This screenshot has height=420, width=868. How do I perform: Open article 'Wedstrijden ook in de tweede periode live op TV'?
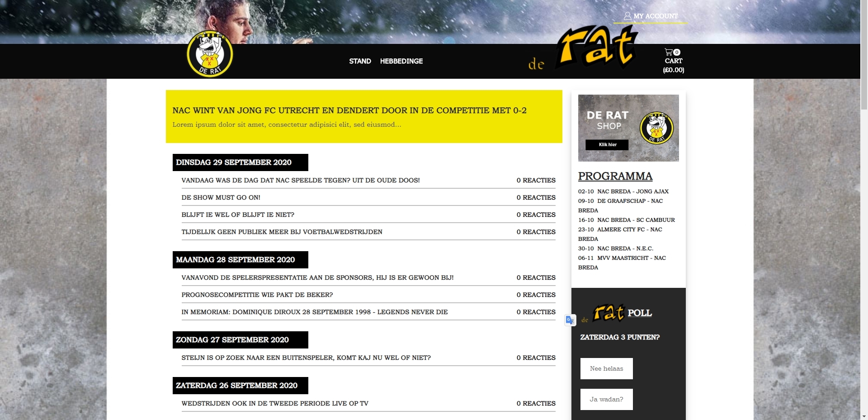pyautogui.click(x=275, y=403)
